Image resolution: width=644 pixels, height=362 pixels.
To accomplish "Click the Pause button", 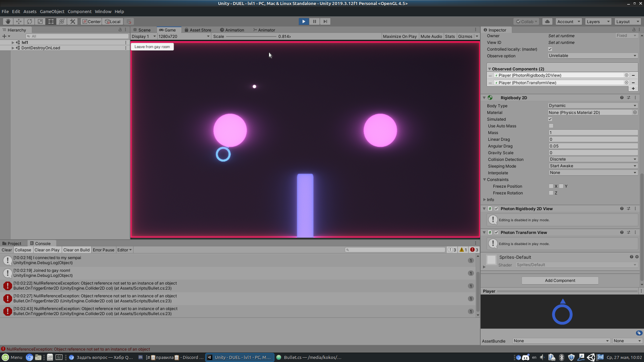I will click(314, 21).
